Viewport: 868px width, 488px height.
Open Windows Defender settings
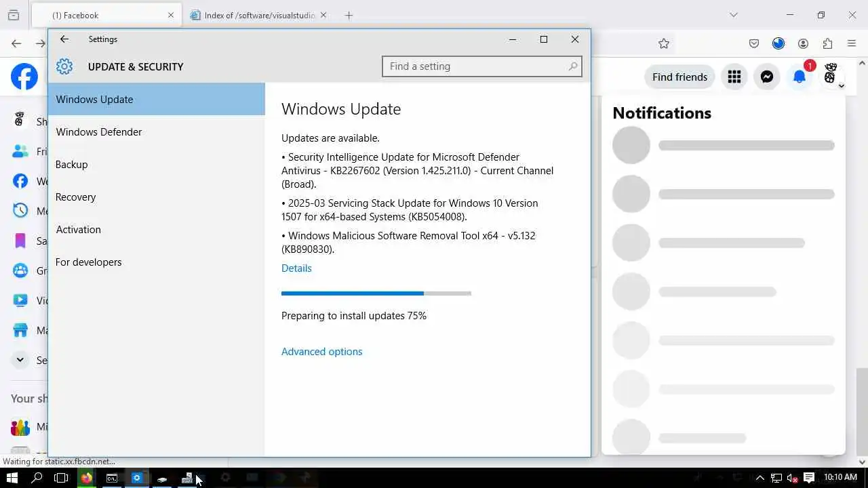(x=157, y=131)
